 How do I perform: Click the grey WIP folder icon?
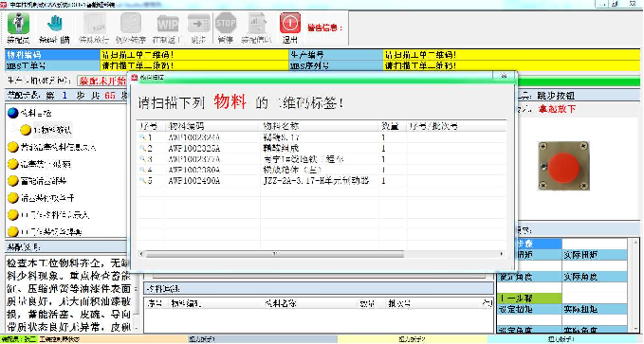pos(168,24)
